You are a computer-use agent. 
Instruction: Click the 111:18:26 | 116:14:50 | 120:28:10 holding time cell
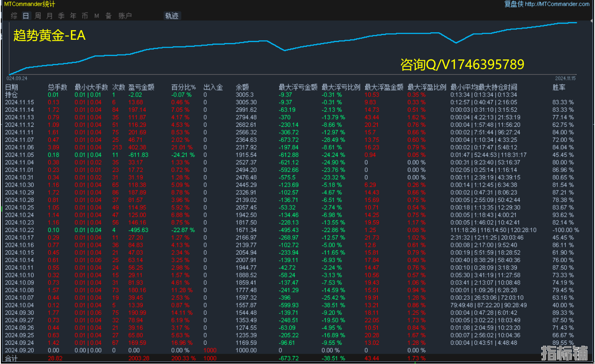493,230
